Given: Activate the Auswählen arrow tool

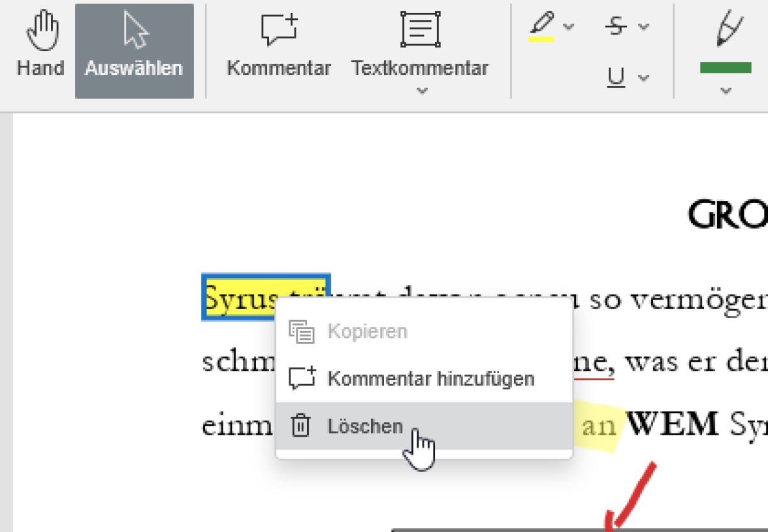Looking at the screenshot, I should 134,51.
